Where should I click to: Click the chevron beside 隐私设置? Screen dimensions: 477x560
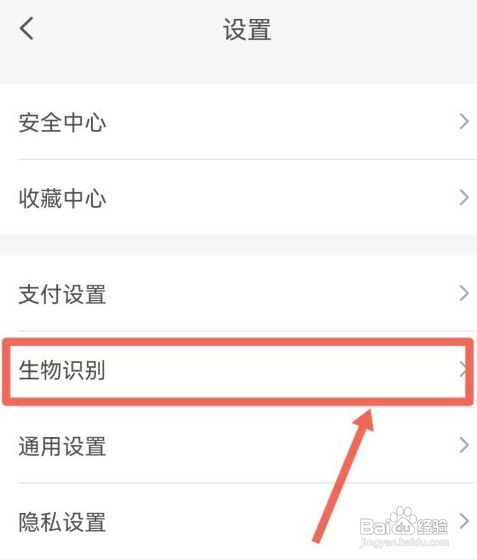[464, 521]
